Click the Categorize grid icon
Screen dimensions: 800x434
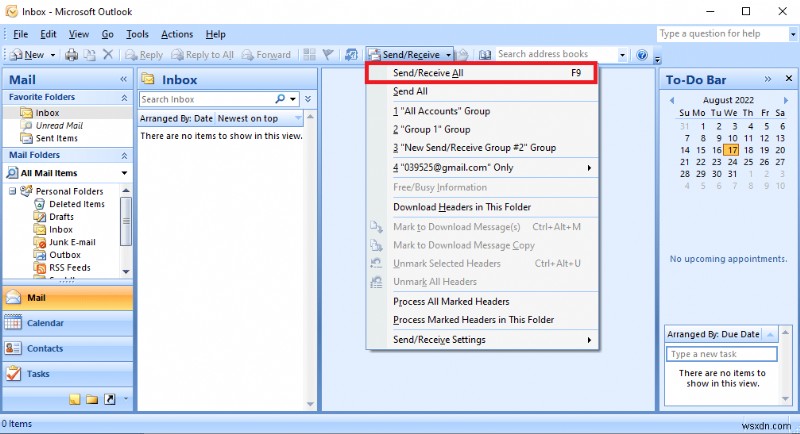309,55
